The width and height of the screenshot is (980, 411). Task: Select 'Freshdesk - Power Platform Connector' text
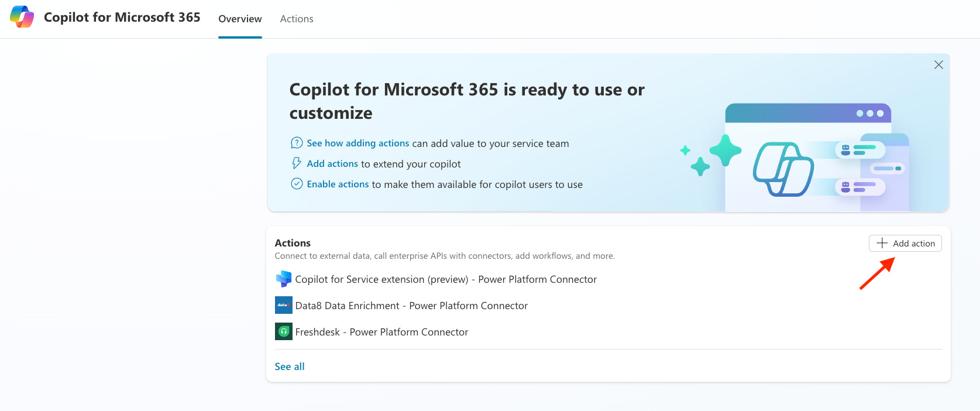[x=381, y=332]
